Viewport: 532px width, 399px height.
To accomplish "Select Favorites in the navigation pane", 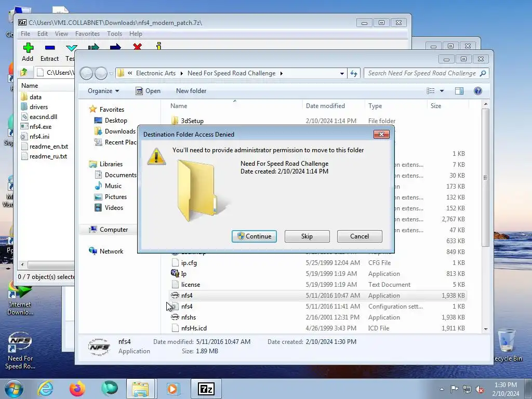I will click(112, 109).
